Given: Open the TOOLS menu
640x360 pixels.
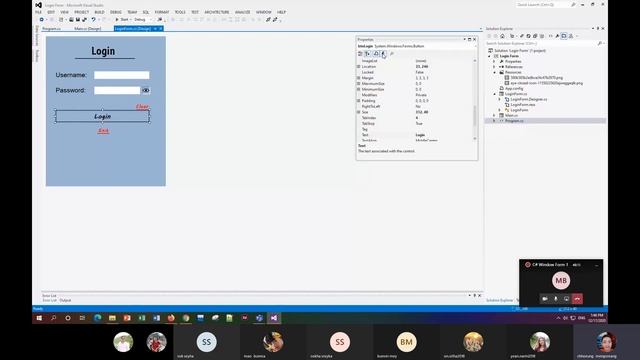Looking at the screenshot, I should (180, 12).
